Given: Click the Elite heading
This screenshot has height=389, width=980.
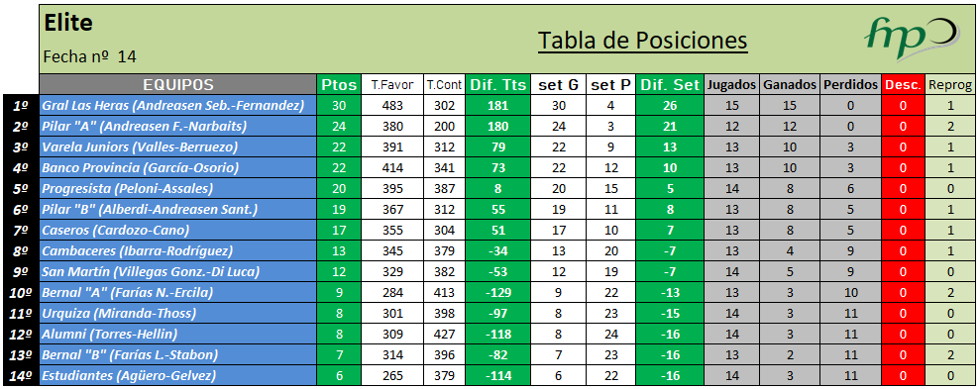Looking at the screenshot, I should (x=68, y=23).
